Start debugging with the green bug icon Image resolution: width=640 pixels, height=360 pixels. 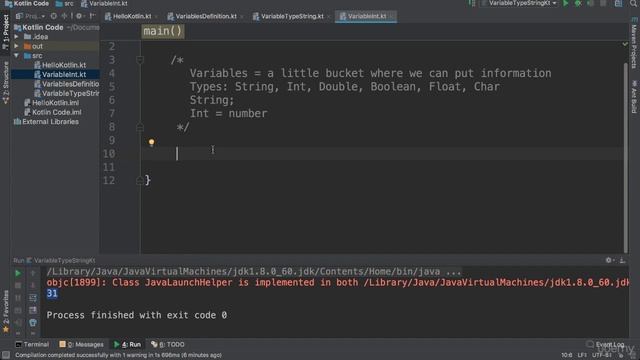(578, 3)
